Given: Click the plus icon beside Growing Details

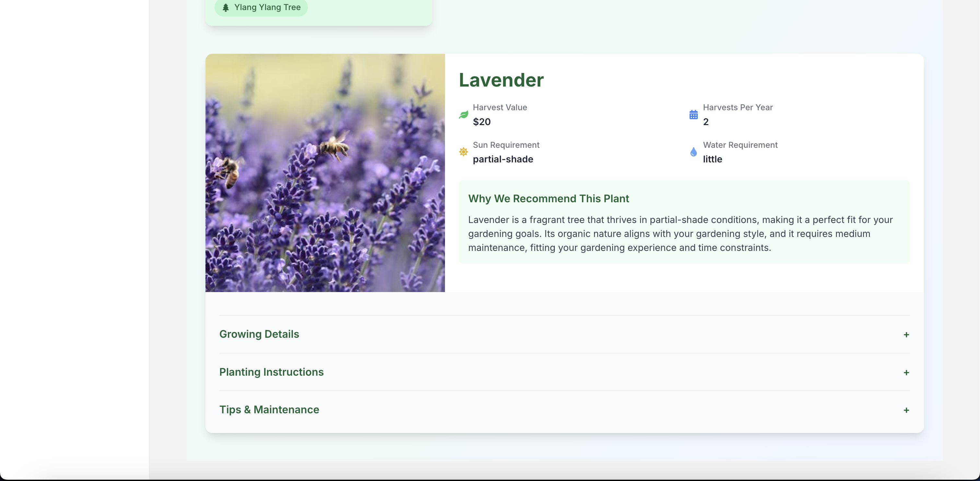Looking at the screenshot, I should (906, 335).
